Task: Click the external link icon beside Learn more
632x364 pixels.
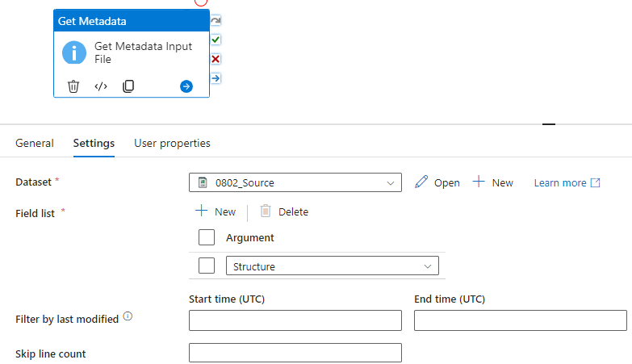Action: (596, 182)
